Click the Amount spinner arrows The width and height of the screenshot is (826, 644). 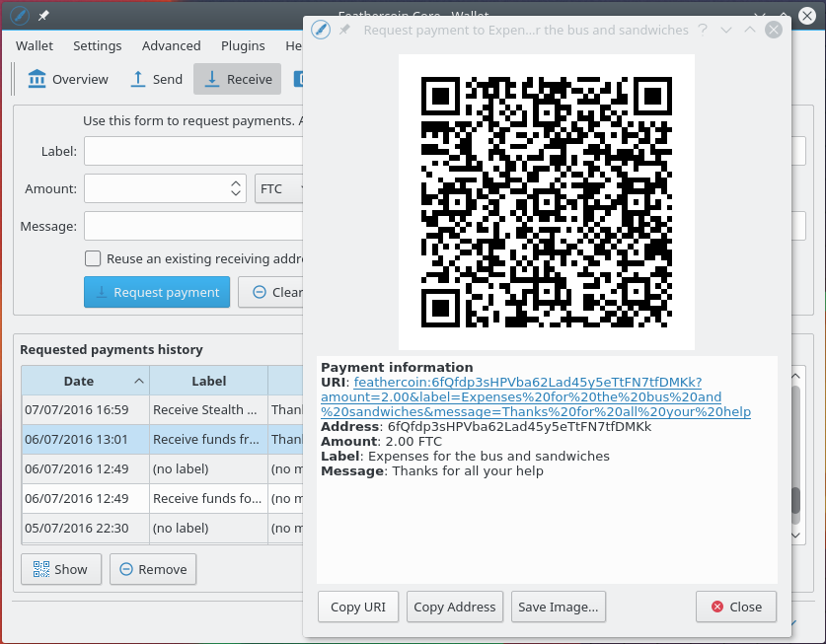[x=236, y=188]
